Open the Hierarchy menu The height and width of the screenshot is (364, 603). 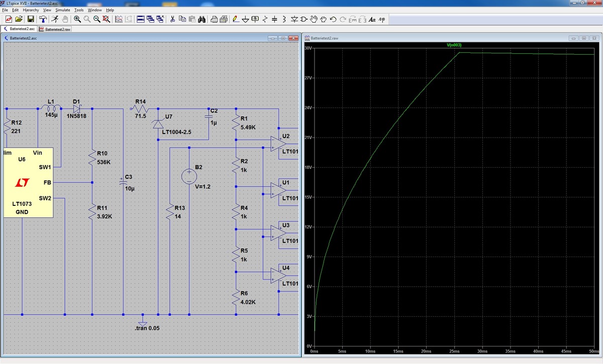pos(31,10)
